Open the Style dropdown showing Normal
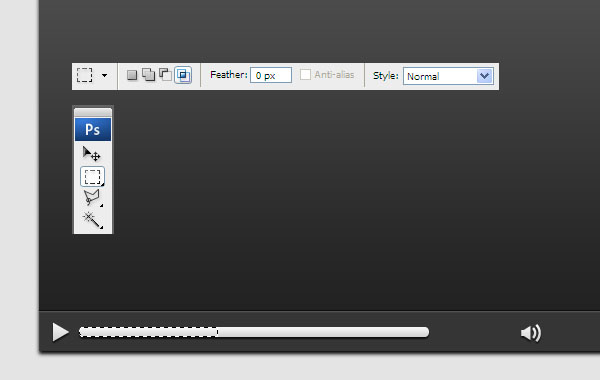This screenshot has height=380, width=600. click(x=448, y=76)
